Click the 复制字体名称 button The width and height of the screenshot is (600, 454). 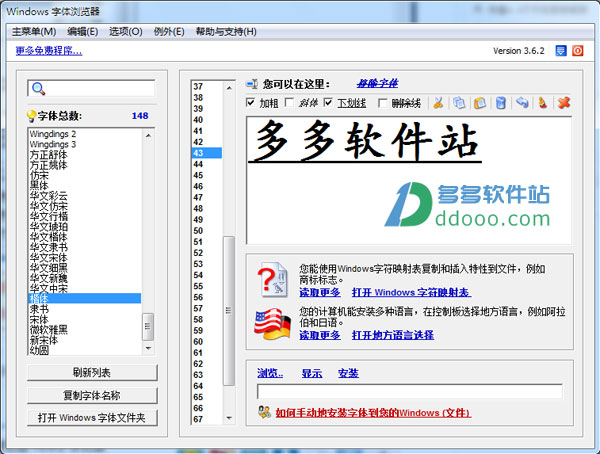[92, 395]
